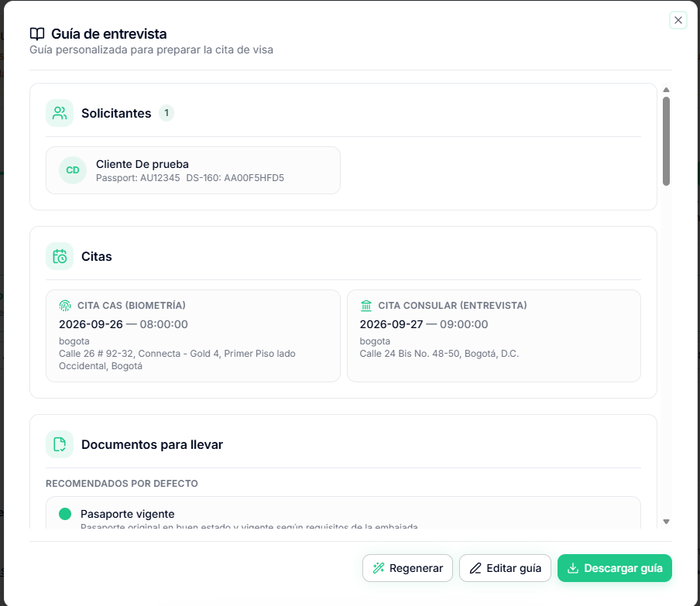Click the CITA CAS (BIOMETRÍA) label
This screenshot has height=606, width=700.
coord(132,306)
